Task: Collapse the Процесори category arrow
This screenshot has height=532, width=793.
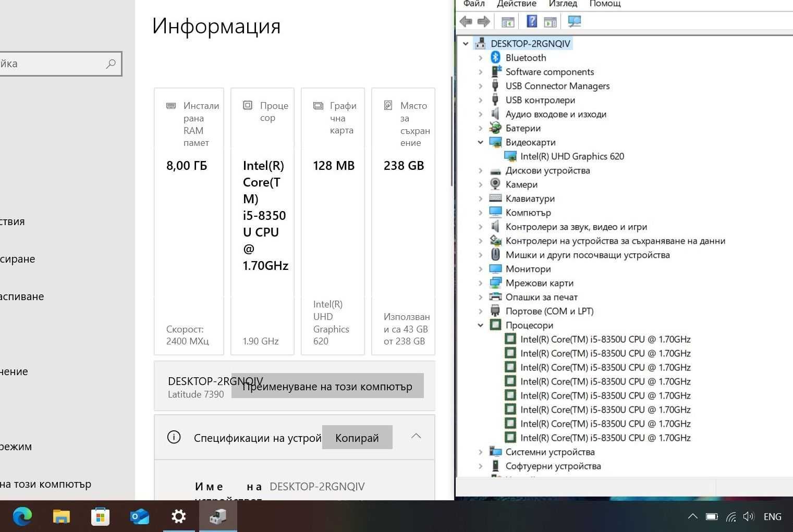Action: pyautogui.click(x=481, y=325)
